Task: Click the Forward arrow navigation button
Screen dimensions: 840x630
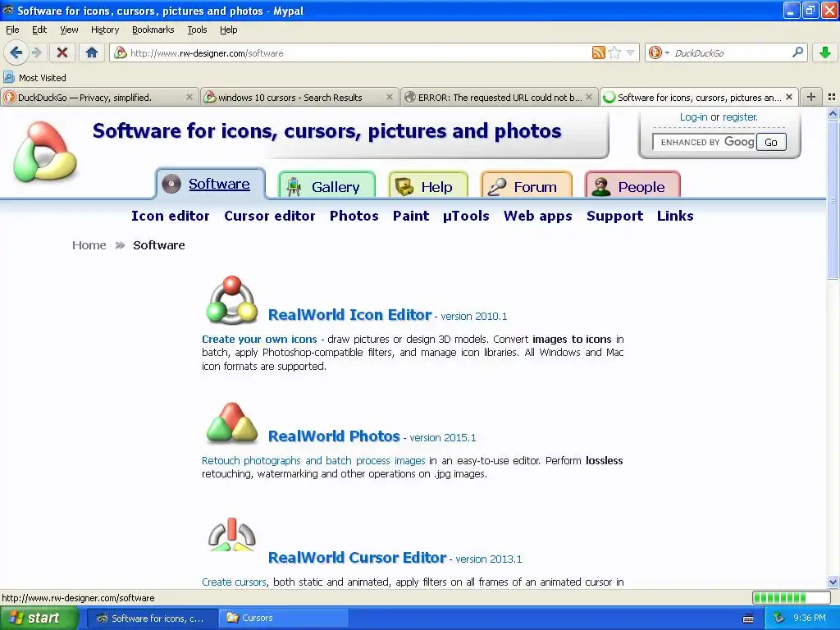Action: coord(36,52)
